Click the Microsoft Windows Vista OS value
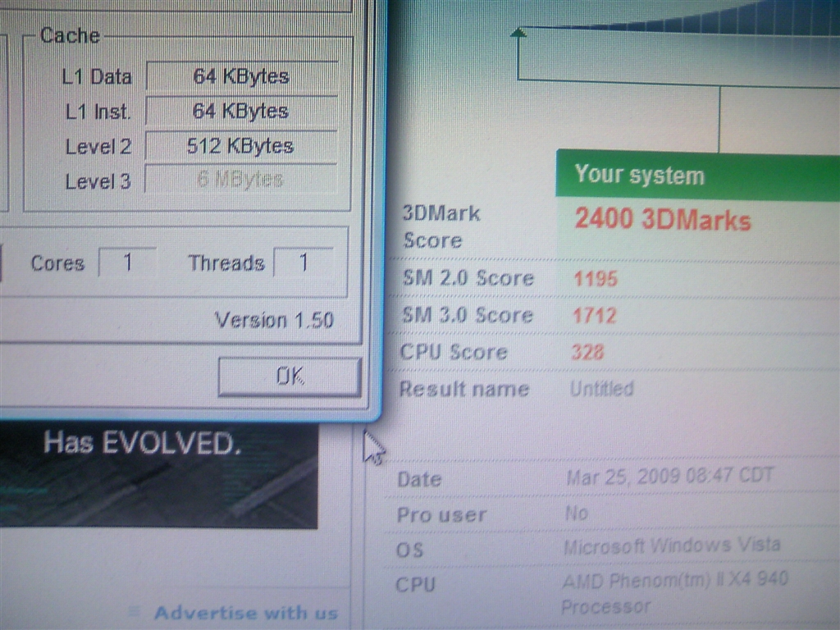 pos(672,546)
